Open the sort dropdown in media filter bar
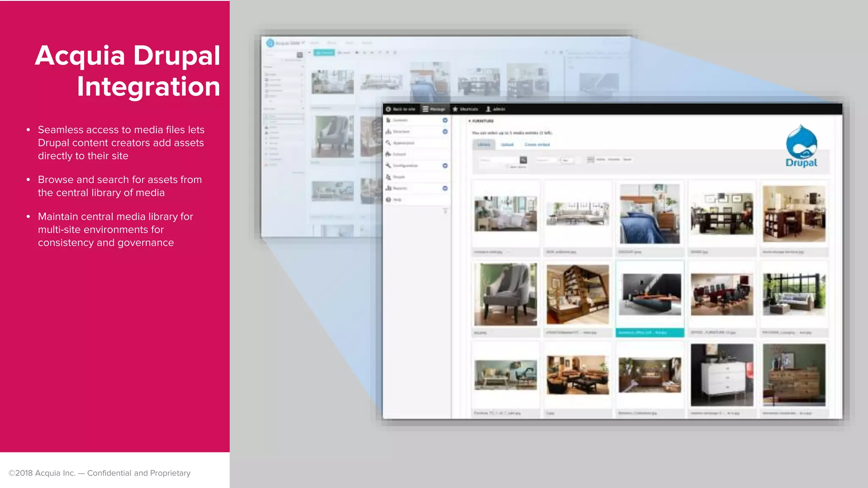The width and height of the screenshot is (868, 488). [567, 160]
